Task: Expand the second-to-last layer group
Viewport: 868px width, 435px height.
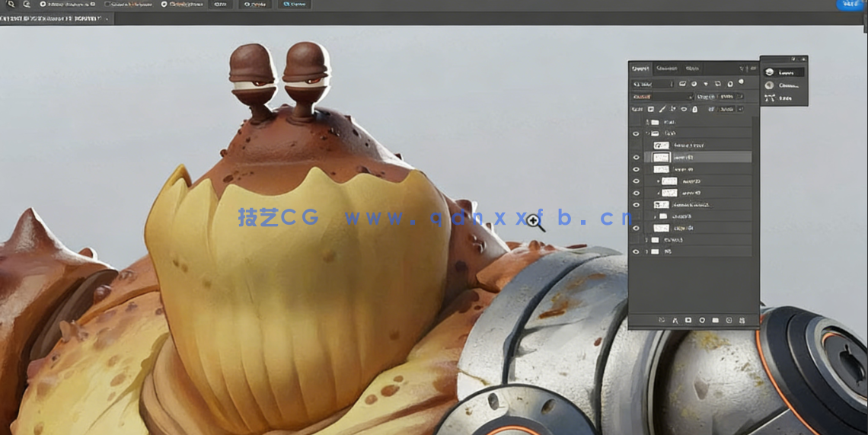Action: point(646,240)
